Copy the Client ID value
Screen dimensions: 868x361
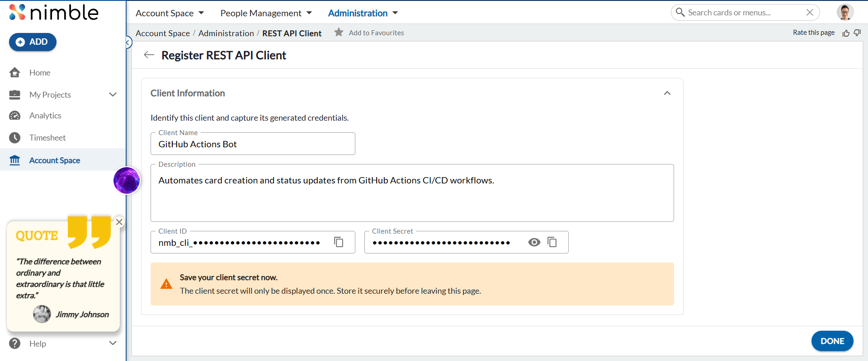[339, 242]
